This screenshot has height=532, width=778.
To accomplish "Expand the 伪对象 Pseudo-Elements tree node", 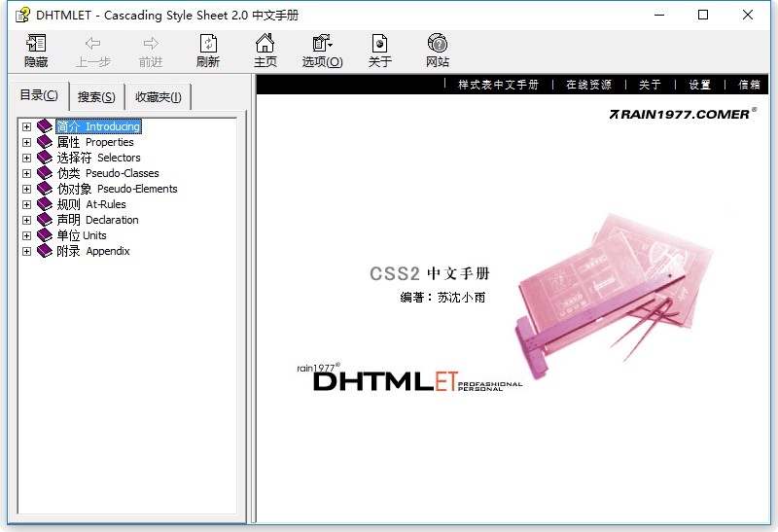I will [x=26, y=189].
